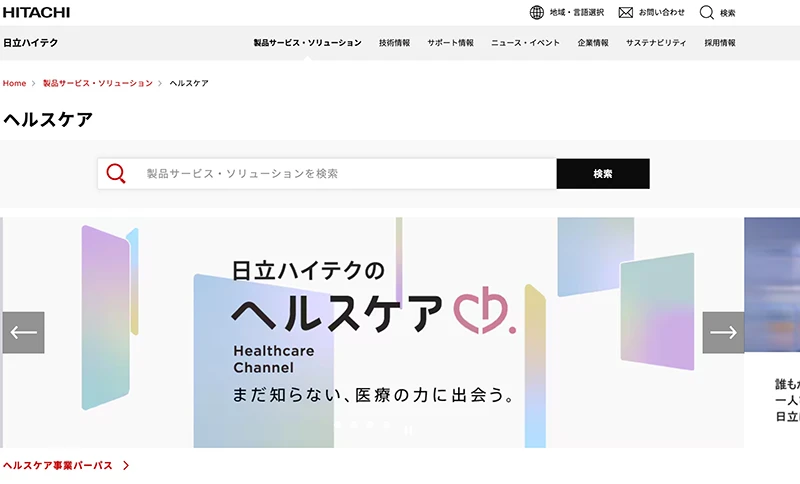
Task: Click the globe icon for region selection
Action: coord(537,12)
